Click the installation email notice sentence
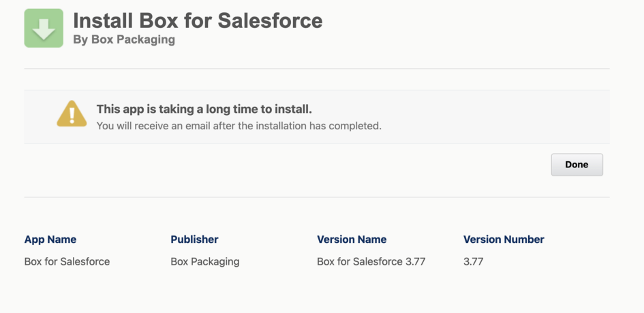Image resolution: width=644 pixels, height=313 pixels. [x=239, y=126]
